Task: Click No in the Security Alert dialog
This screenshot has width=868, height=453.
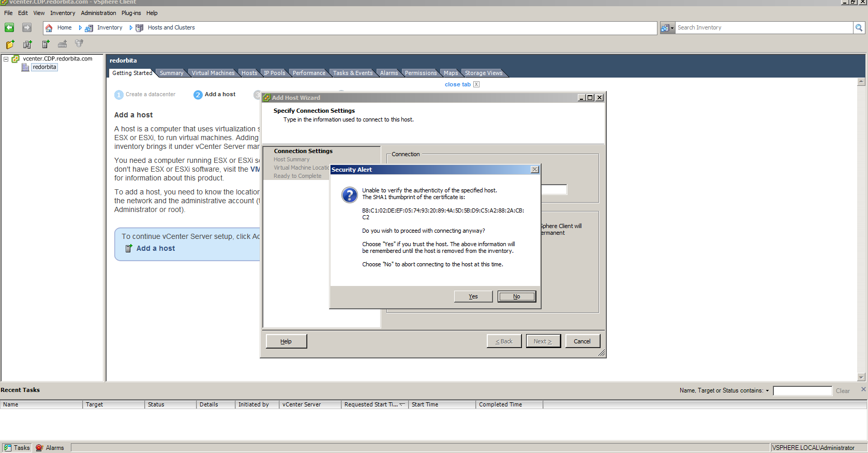Action: click(x=516, y=296)
